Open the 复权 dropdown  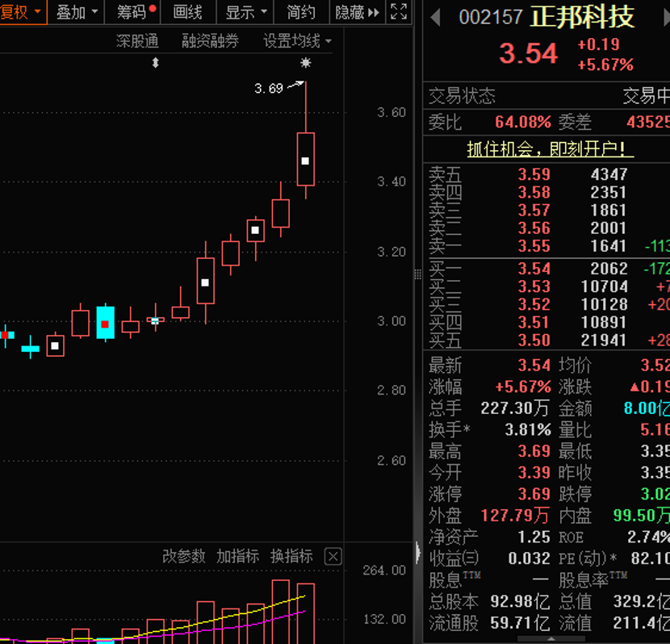tap(21, 11)
